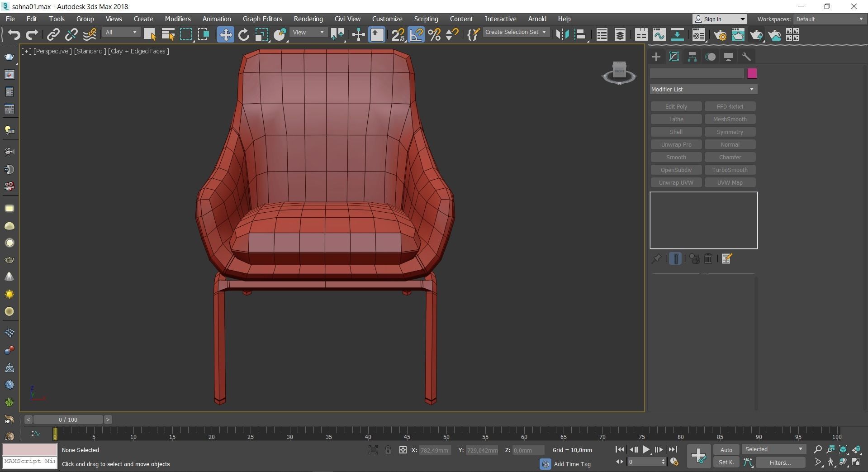Open the Modifiers menu

tap(178, 19)
